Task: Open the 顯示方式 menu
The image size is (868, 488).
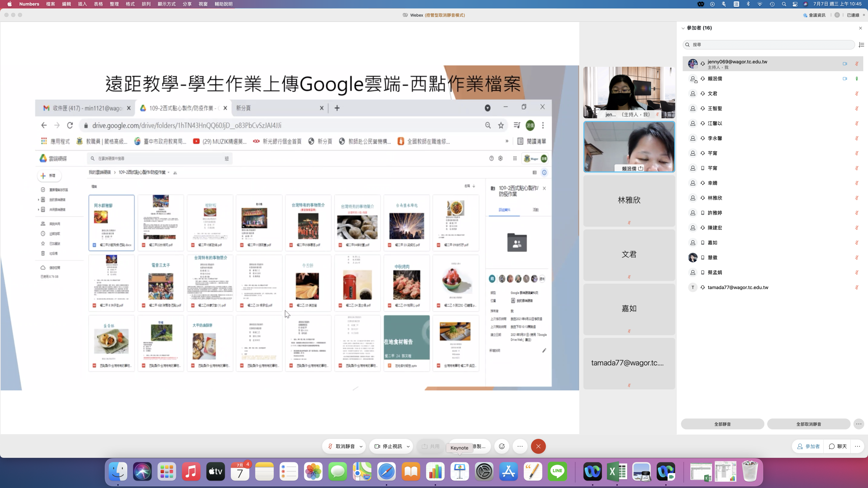Action: coord(166,4)
